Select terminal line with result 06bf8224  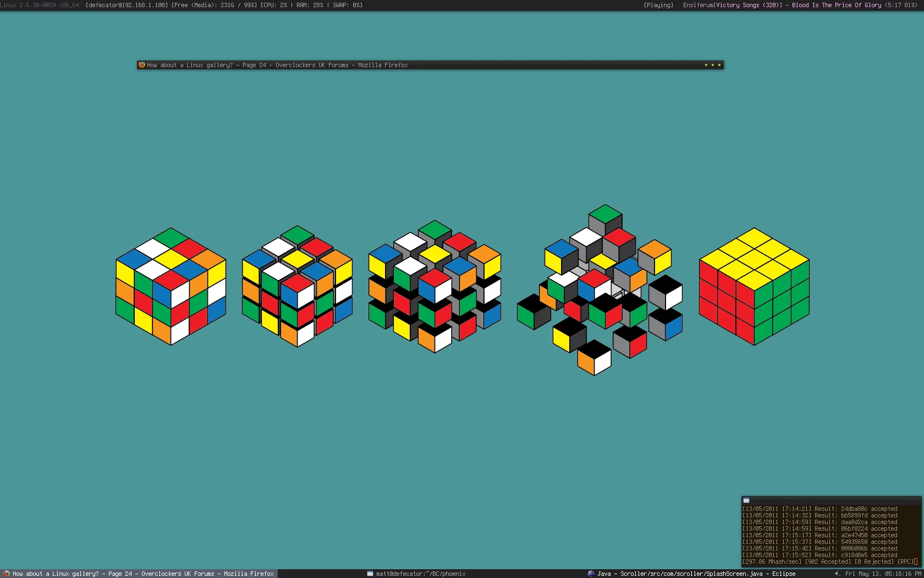(x=820, y=529)
